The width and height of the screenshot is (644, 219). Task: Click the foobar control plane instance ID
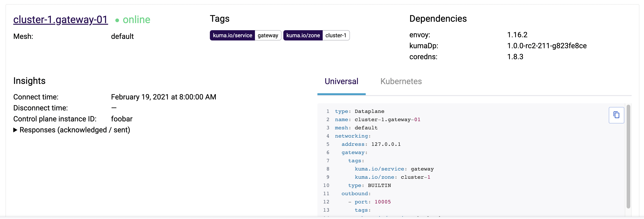(x=122, y=119)
